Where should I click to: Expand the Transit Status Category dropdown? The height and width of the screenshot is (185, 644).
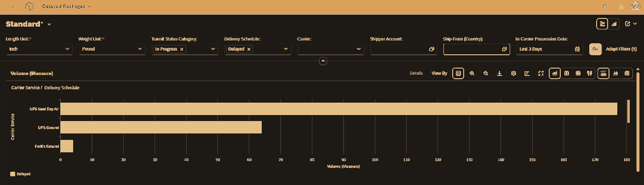[x=213, y=49]
